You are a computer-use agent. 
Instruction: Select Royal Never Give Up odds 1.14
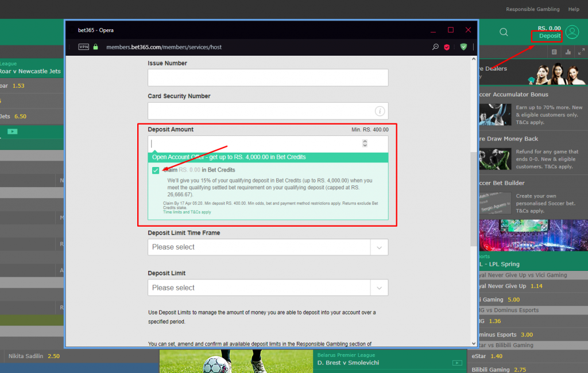coord(537,286)
